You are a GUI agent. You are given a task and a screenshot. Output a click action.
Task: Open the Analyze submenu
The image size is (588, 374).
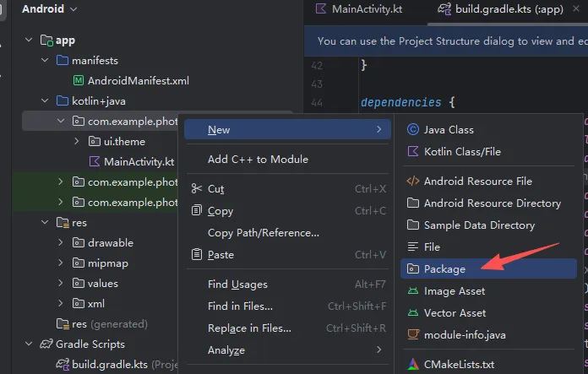coord(287,350)
